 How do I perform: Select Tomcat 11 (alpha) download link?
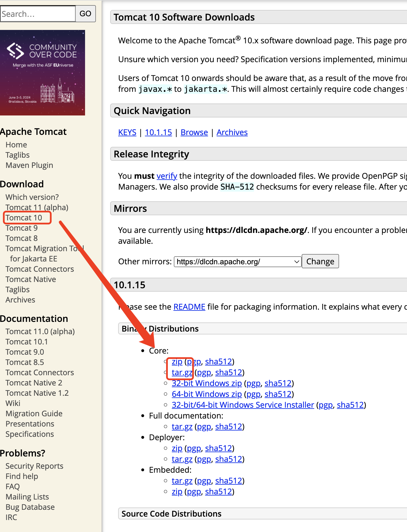(x=37, y=208)
